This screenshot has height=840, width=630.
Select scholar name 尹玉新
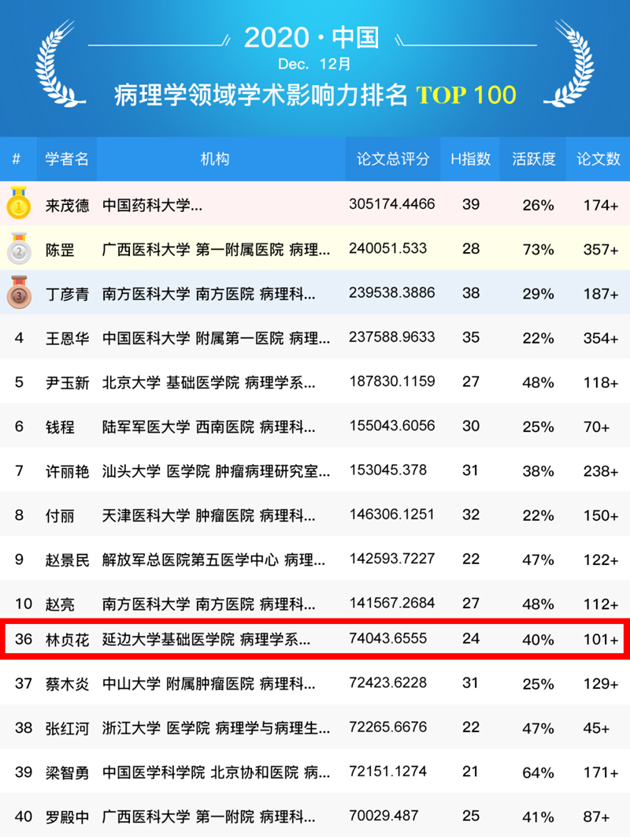[x=67, y=382]
